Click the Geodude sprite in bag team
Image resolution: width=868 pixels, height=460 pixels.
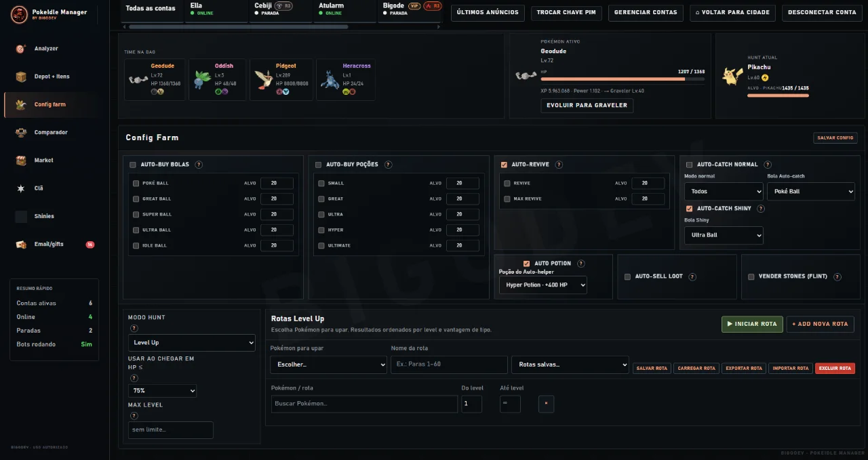(x=138, y=79)
